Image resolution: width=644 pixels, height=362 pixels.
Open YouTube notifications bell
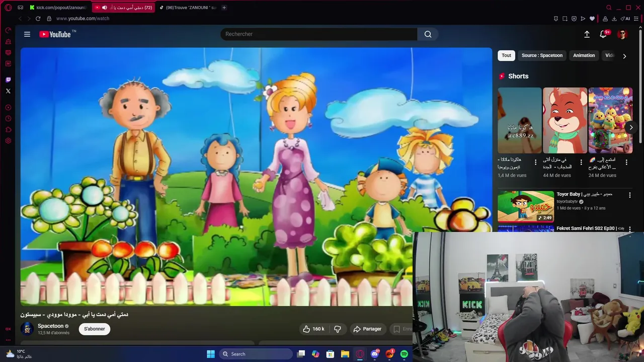point(603,34)
